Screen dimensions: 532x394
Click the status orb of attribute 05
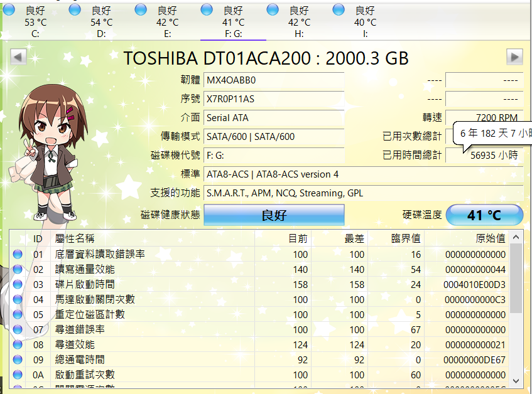click(18, 314)
